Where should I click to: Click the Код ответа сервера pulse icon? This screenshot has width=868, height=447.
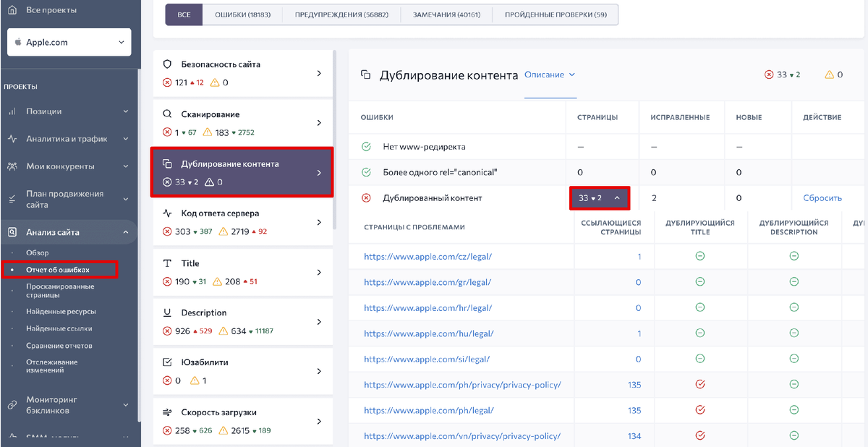(167, 213)
